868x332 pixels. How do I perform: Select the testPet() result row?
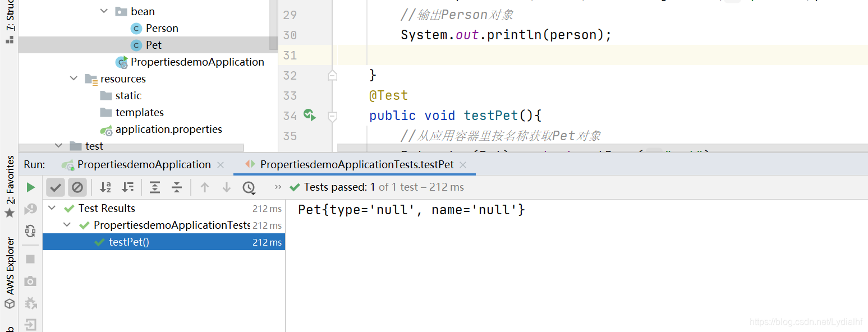pyautogui.click(x=164, y=242)
